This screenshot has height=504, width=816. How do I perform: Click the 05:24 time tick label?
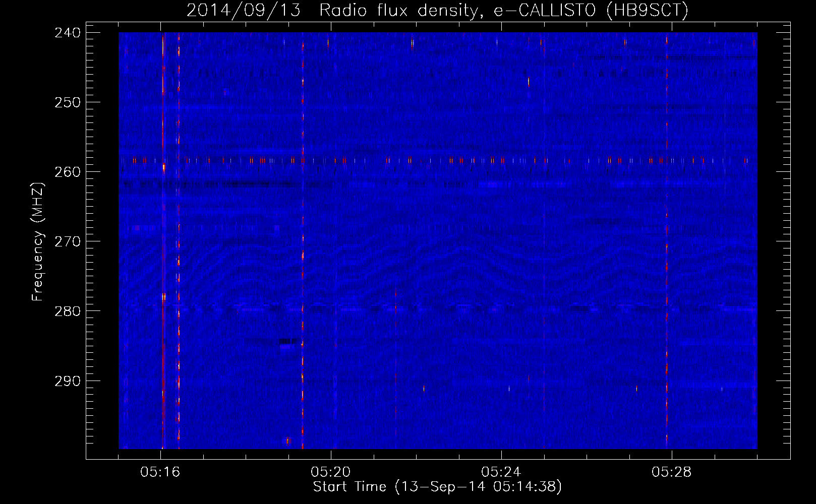(501, 472)
